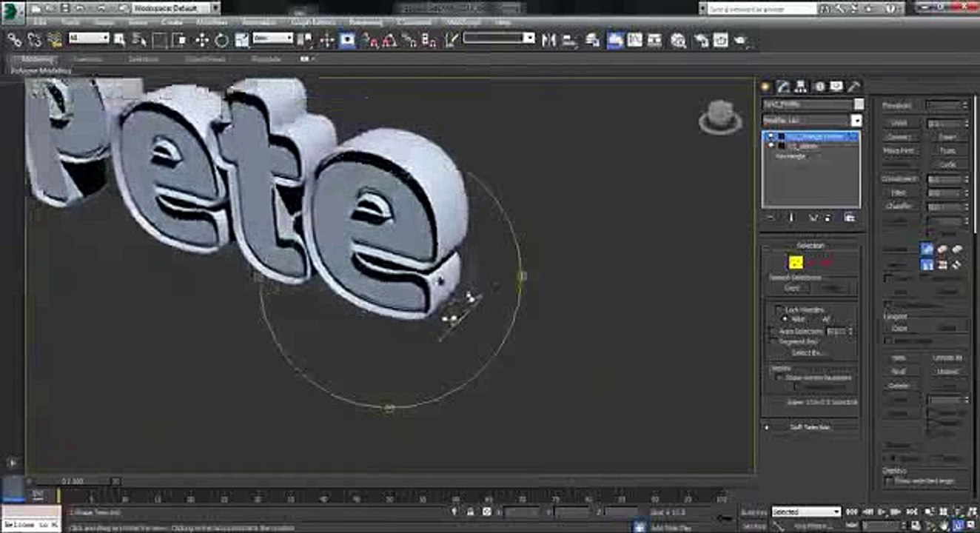Open the key filter Selected dropdown

[806, 512]
